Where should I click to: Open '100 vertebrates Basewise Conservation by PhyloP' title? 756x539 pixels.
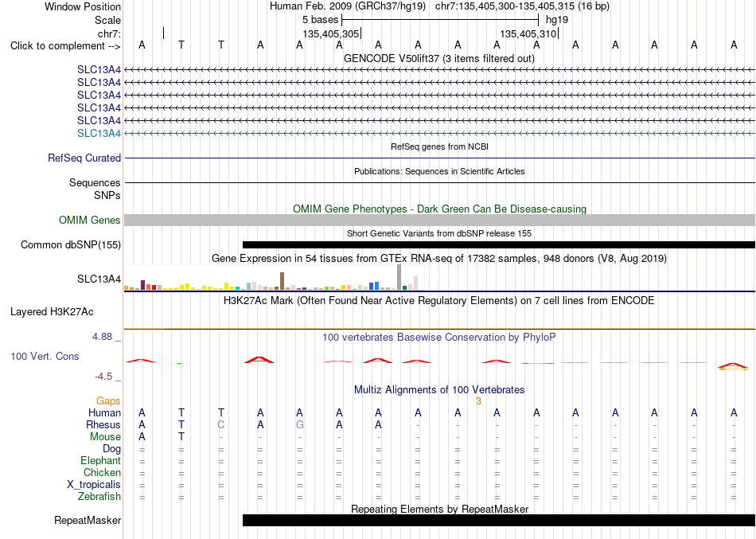pos(439,338)
